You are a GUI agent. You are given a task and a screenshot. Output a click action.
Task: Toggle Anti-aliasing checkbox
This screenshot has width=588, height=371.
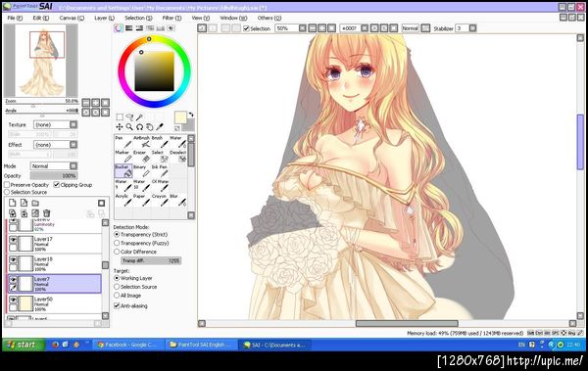[117, 305]
